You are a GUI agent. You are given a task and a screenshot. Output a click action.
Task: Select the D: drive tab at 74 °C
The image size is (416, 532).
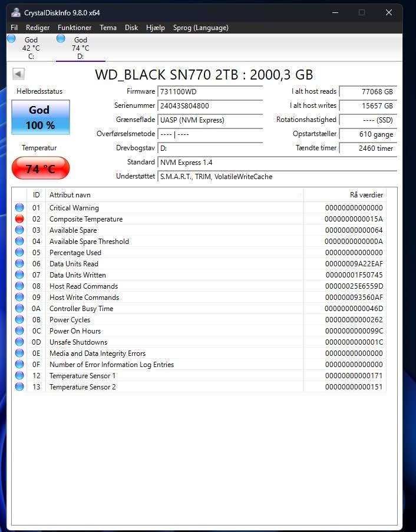80,48
